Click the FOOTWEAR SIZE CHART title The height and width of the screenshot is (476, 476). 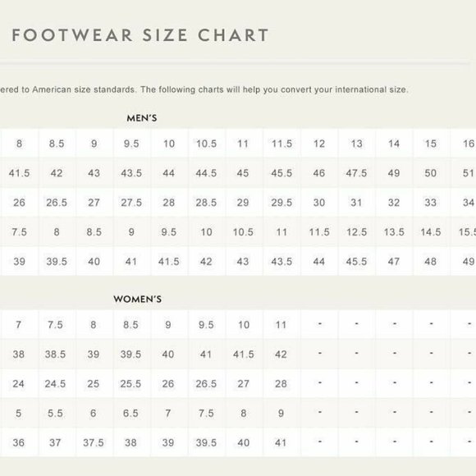point(140,35)
